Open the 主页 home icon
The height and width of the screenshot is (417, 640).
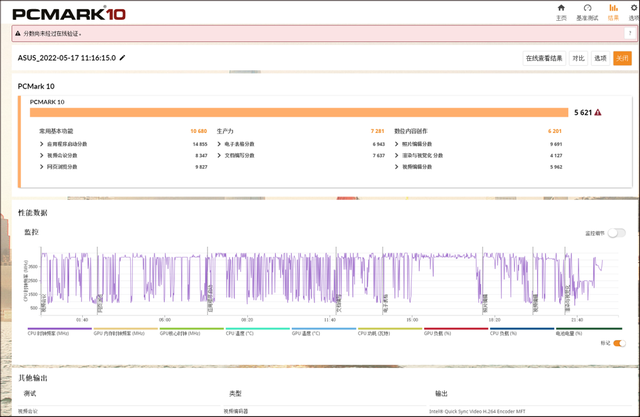click(561, 10)
